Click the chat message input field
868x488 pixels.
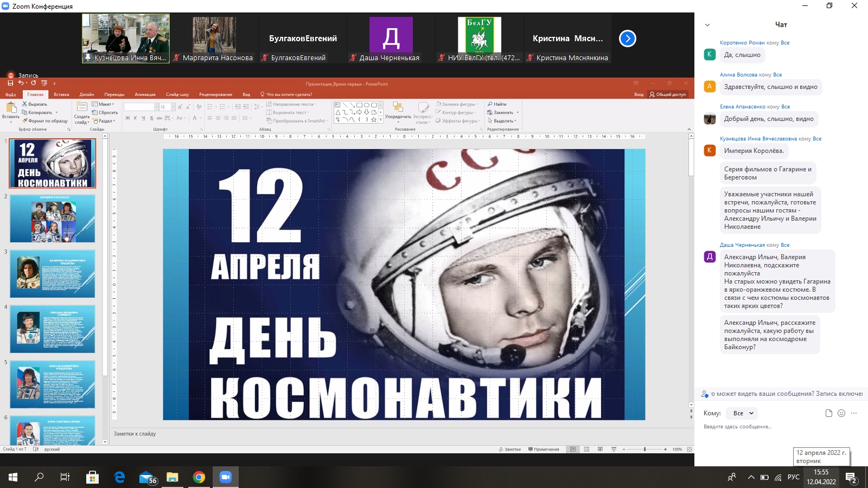click(x=781, y=427)
